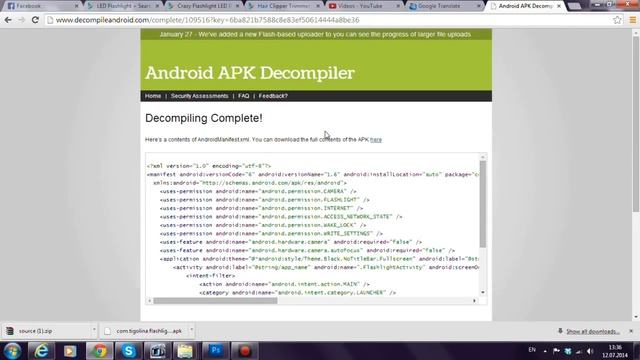The image size is (640, 360).
Task: Close the downloads bar
Action: pyautogui.click(x=631, y=331)
